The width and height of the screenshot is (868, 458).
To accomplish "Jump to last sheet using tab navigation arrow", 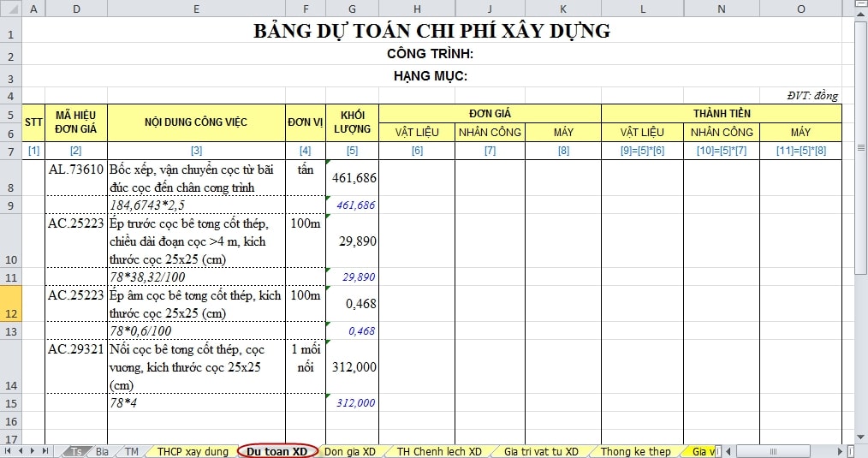I will coord(45,450).
